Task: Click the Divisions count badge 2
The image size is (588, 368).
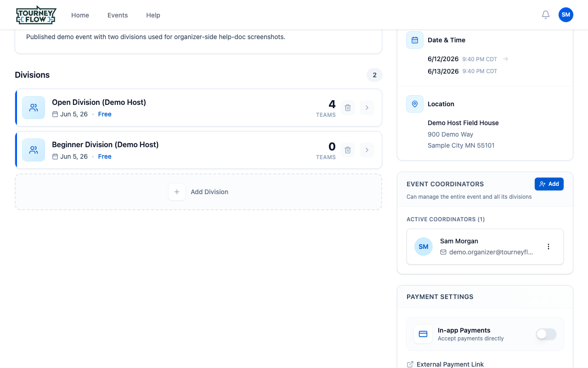Action: (x=374, y=75)
